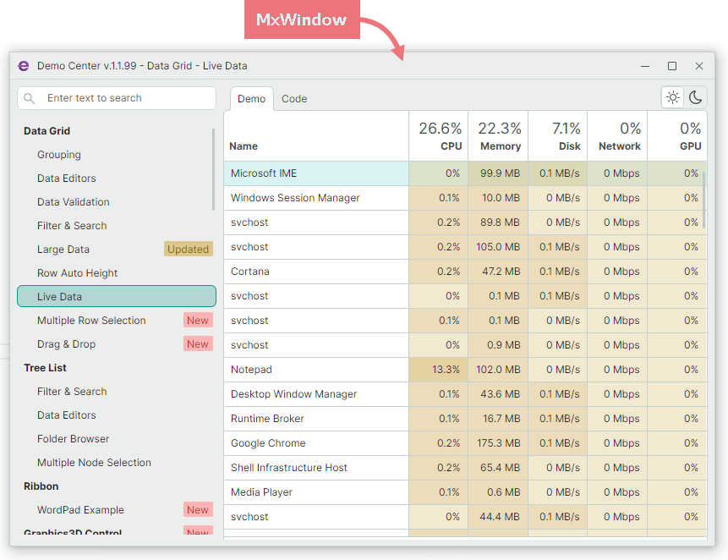This screenshot has width=728, height=560.
Task: Click the 175.3 MB memory cell
Action: point(498,443)
